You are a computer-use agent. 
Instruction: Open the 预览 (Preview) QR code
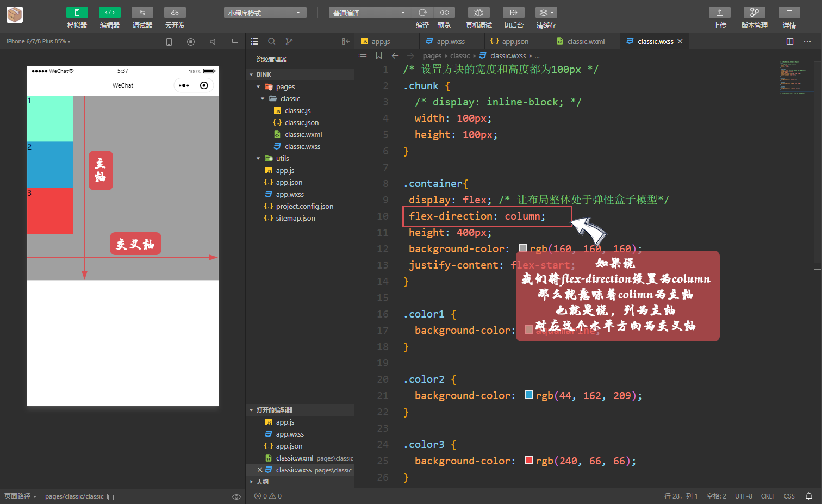pyautogui.click(x=444, y=12)
